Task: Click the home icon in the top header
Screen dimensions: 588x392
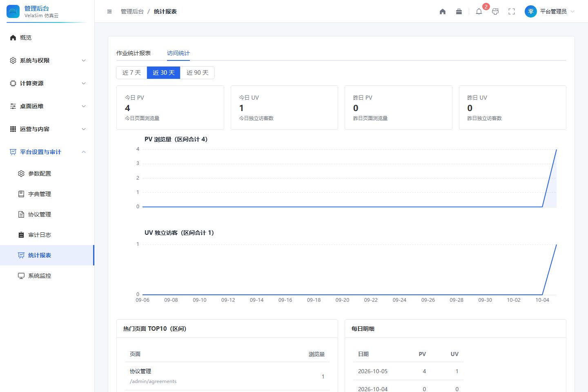Action: (443, 11)
